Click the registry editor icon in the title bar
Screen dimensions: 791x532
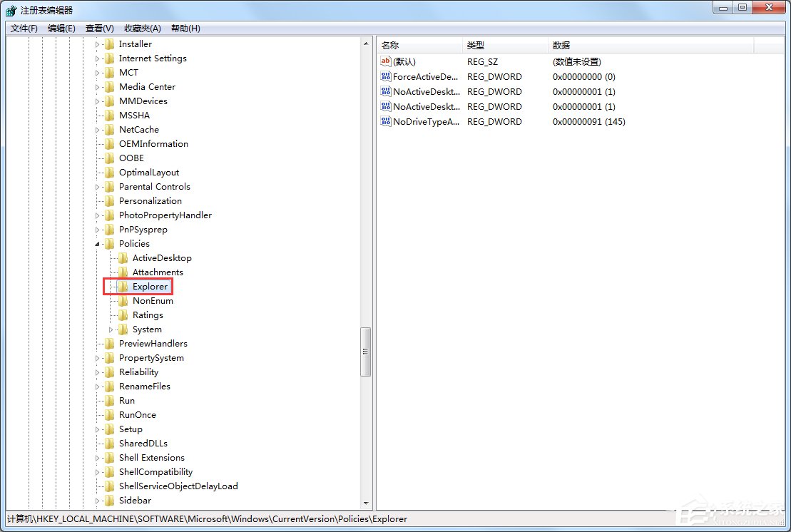9,9
